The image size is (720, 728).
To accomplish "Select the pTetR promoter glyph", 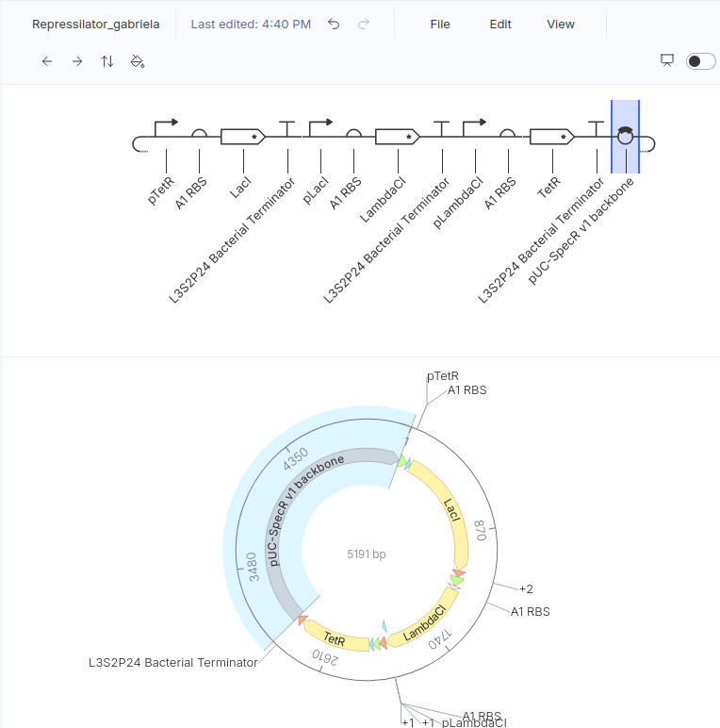I will click(x=166, y=127).
